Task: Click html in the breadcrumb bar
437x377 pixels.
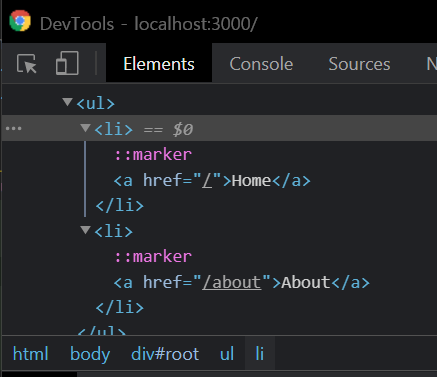Action: pos(31,354)
